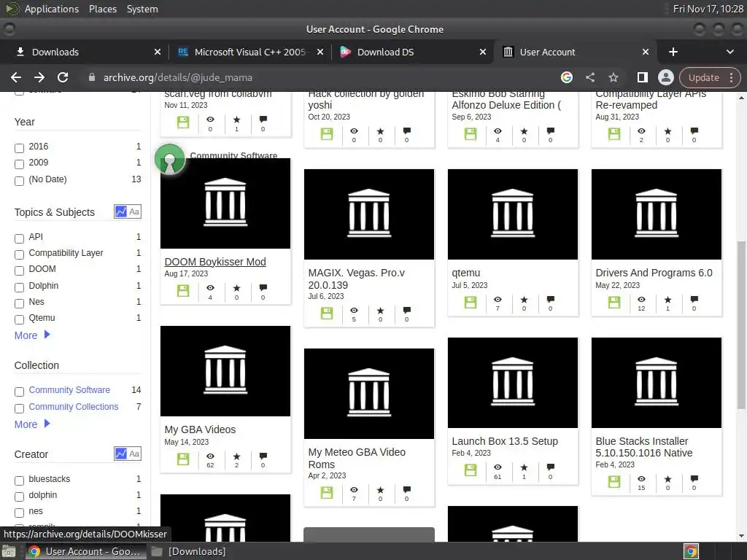This screenshot has height=560, width=747.
Task: Enable the API topic filter
Action: click(x=19, y=238)
